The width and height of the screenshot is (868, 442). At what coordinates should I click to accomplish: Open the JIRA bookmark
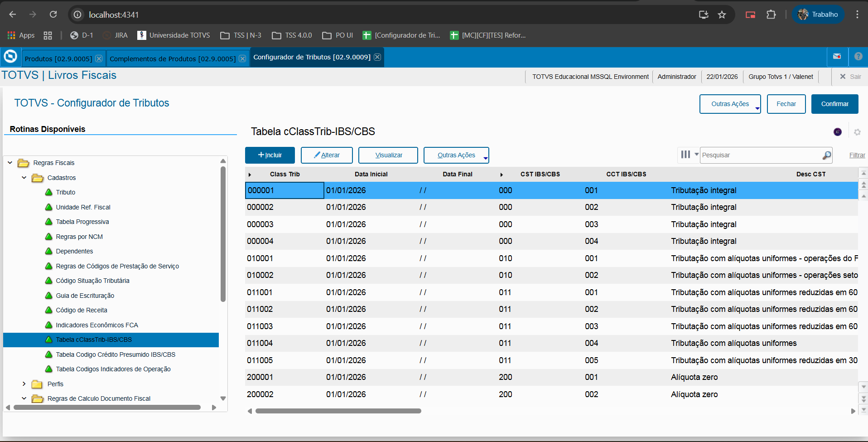pyautogui.click(x=116, y=35)
